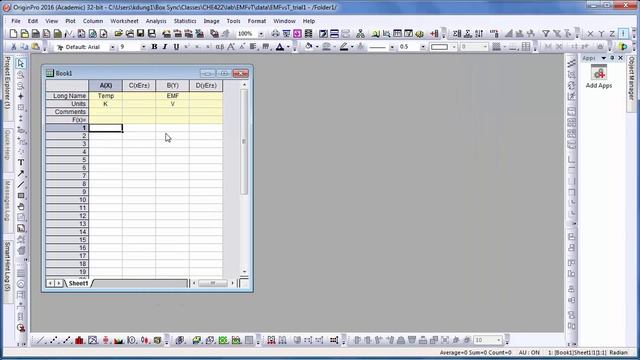640x360 pixels.
Task: Set column as X designation
Action: 590,34
